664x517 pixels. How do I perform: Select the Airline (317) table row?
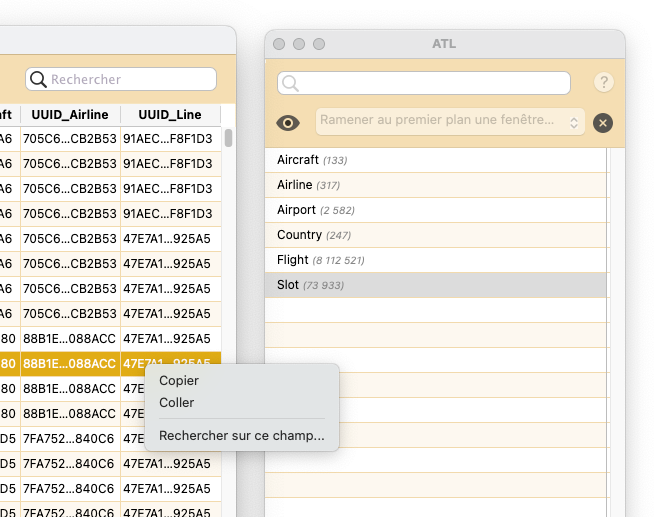point(437,185)
